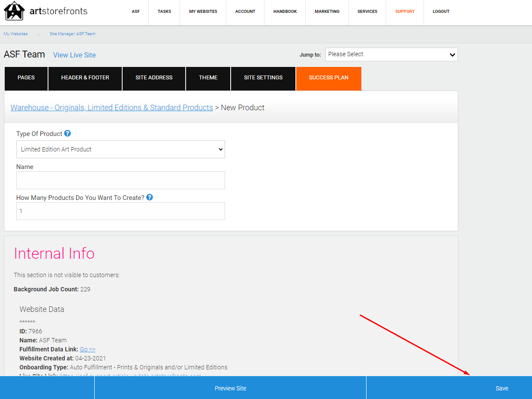This screenshot has height=399, width=532.
Task: Open the Warehouse breadcrumb link
Action: (112, 108)
